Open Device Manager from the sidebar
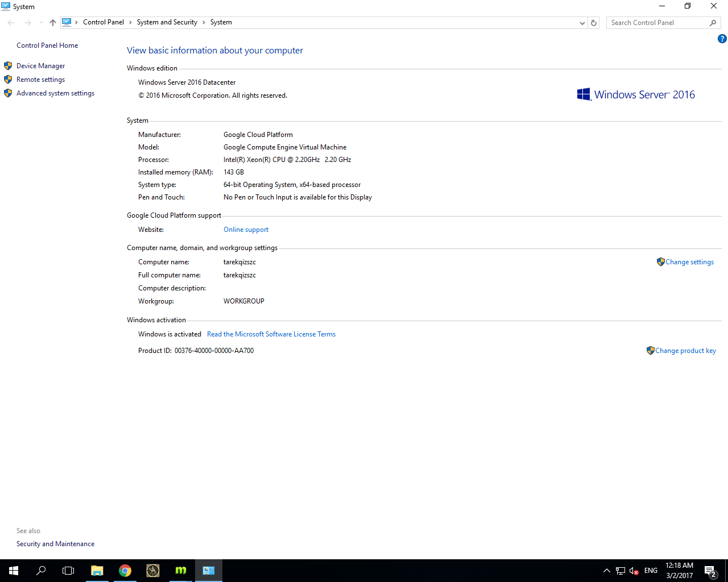 point(40,66)
